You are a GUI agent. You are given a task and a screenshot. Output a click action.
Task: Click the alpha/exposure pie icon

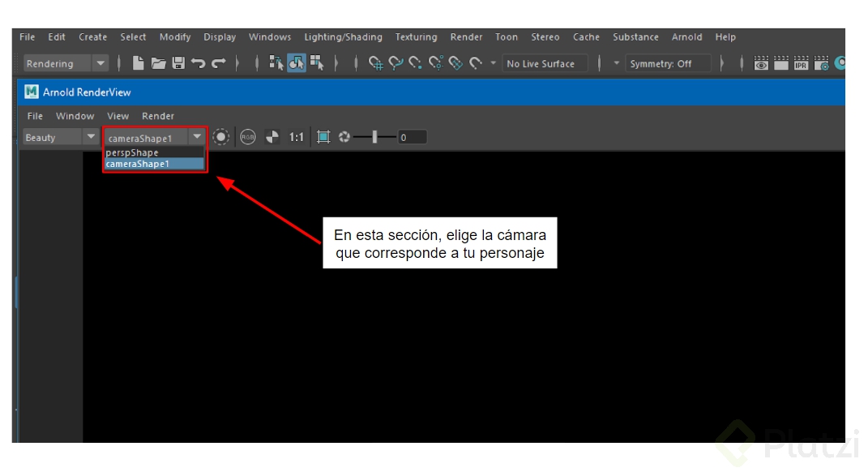pos(272,137)
